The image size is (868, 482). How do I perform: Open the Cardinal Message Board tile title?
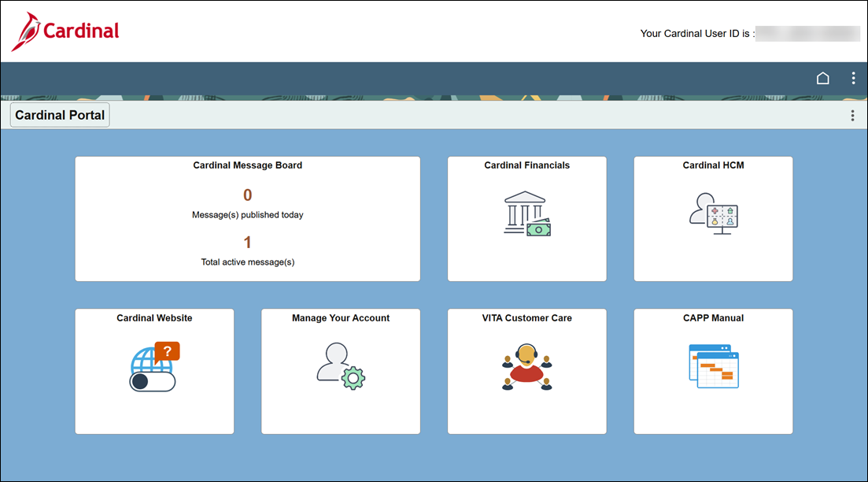(247, 165)
